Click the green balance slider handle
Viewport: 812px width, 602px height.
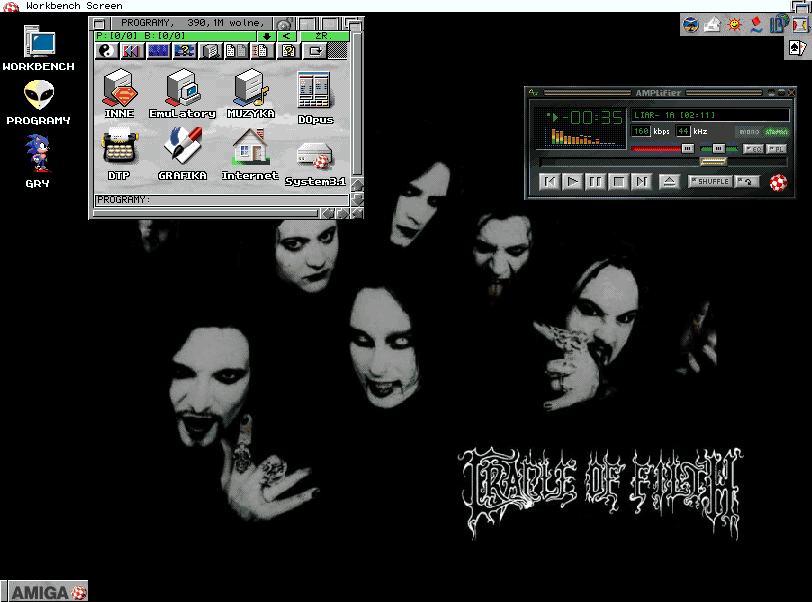click(718, 149)
